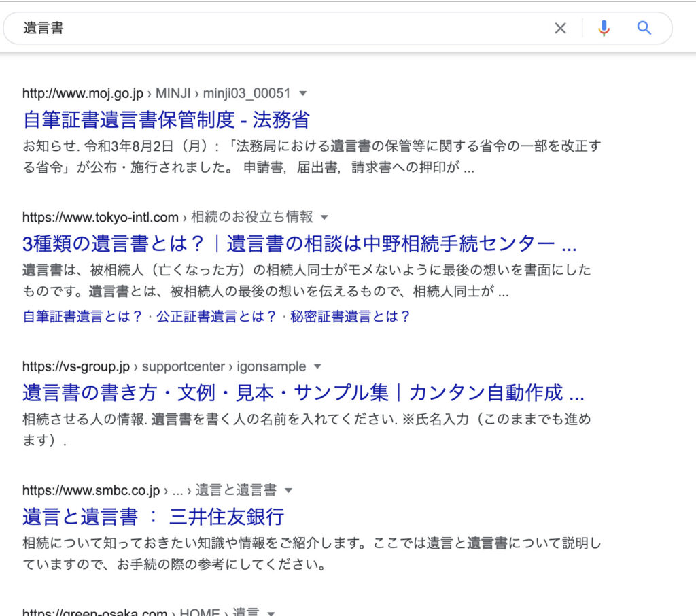
Task: Click the snippet starting 遺言書は、被相続人
Action: click(x=307, y=281)
